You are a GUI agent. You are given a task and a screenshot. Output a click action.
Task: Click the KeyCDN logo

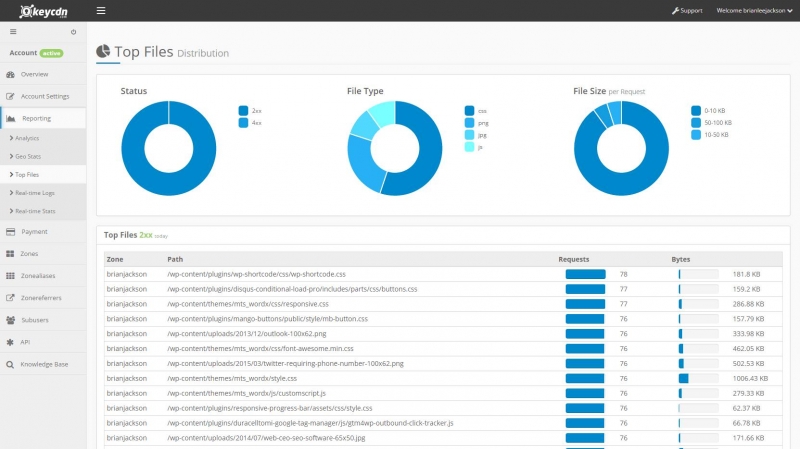click(x=41, y=11)
